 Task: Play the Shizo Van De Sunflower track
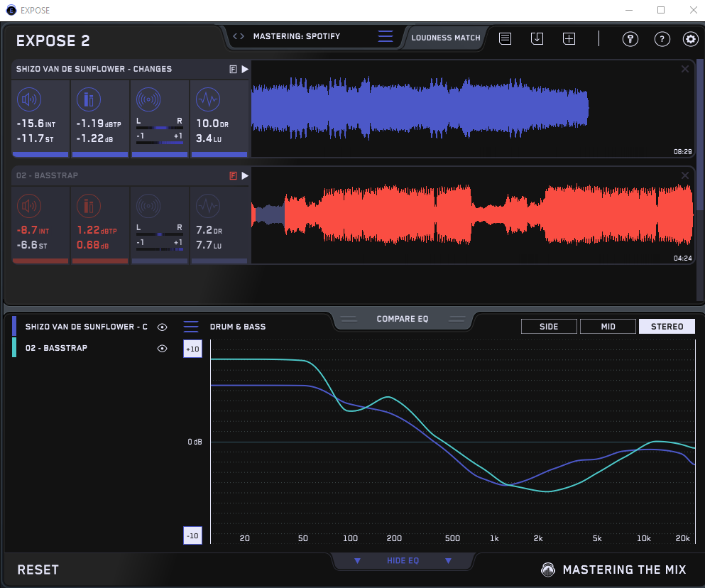245,70
